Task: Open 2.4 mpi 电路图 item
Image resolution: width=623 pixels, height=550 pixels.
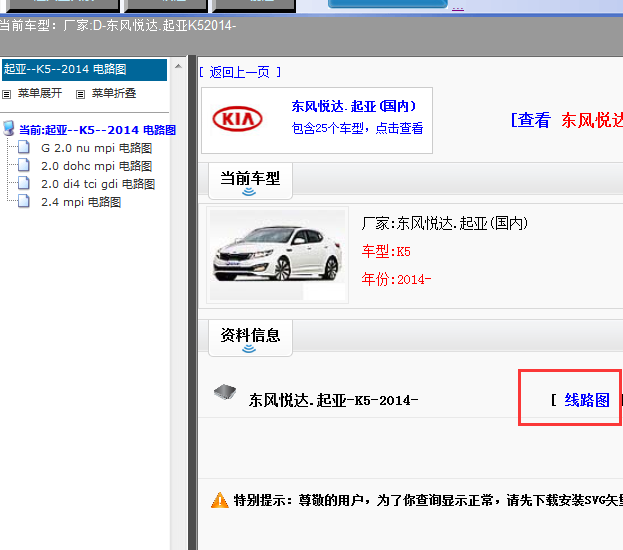Action: tap(81, 202)
